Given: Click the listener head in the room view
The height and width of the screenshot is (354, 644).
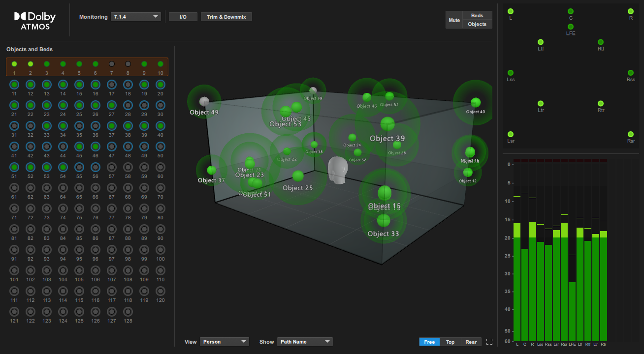Looking at the screenshot, I should coord(338,169).
